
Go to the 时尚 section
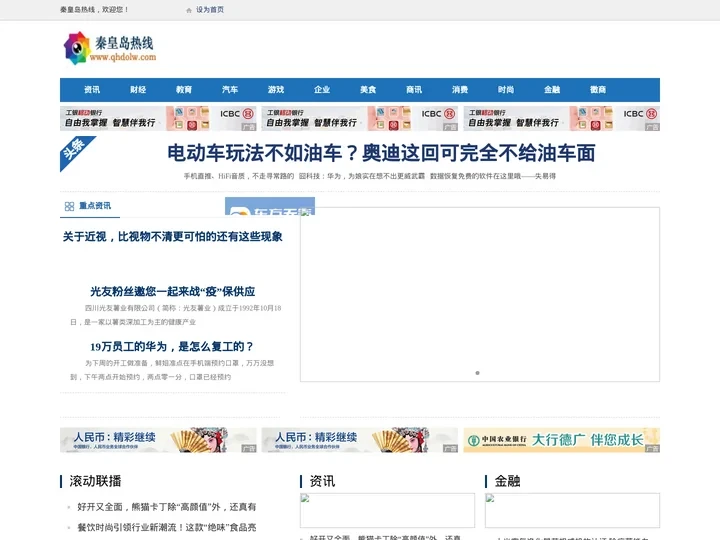(x=506, y=90)
